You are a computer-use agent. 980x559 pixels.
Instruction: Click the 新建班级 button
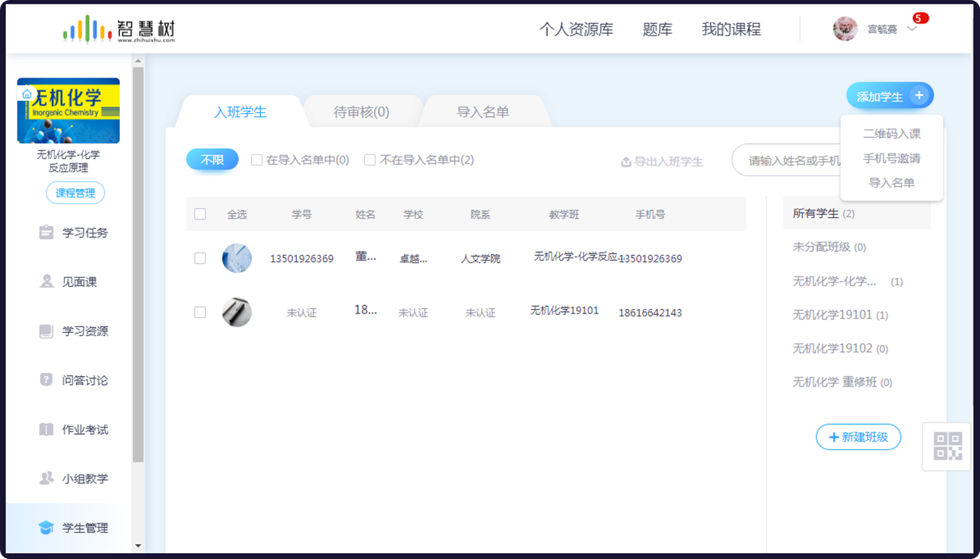[858, 436]
